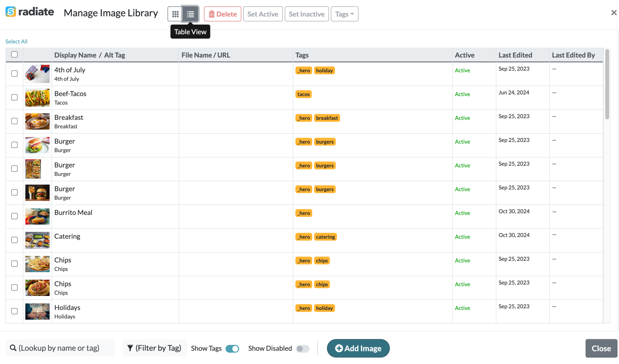This screenshot has width=619, height=364.
Task: Sort by the Display Name column header
Action: (75, 55)
